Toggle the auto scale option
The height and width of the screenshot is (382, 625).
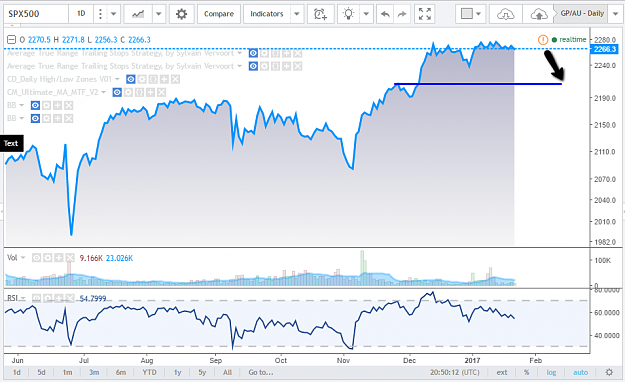580,372
